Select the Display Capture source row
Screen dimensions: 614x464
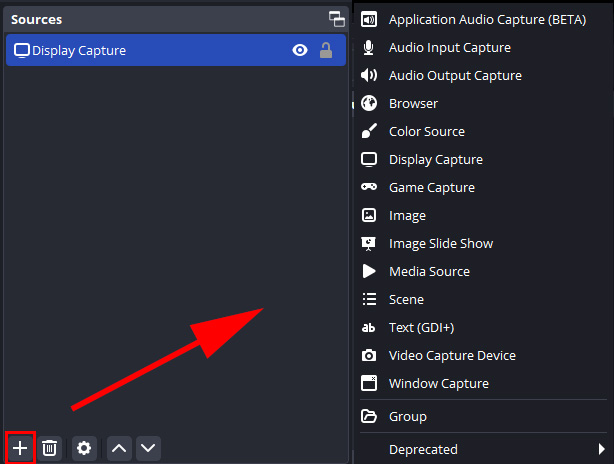[176, 50]
